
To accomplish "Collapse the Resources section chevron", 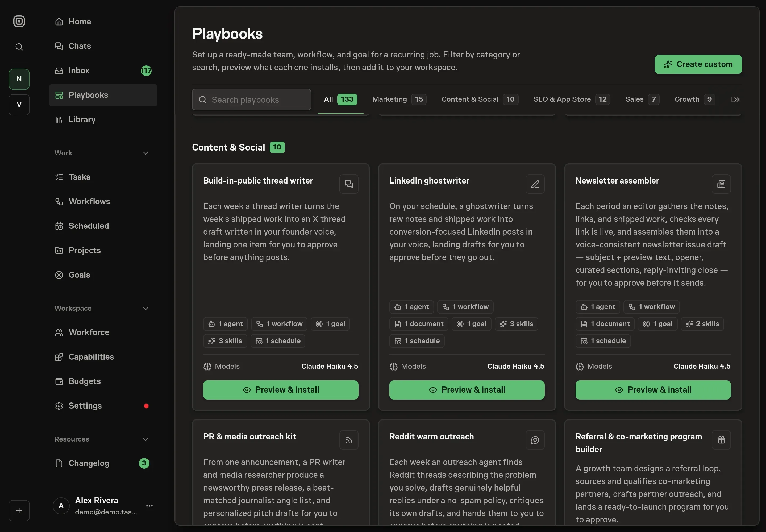I will 146,439.
